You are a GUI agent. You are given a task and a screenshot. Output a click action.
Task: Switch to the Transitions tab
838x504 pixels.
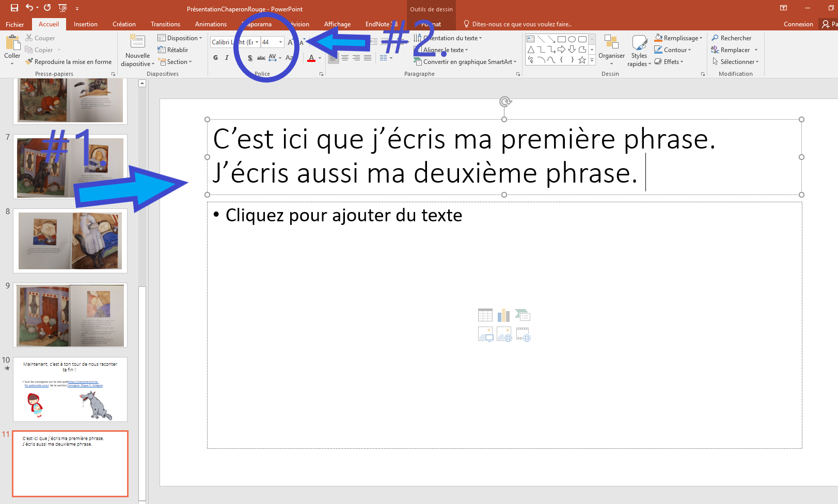click(x=165, y=24)
